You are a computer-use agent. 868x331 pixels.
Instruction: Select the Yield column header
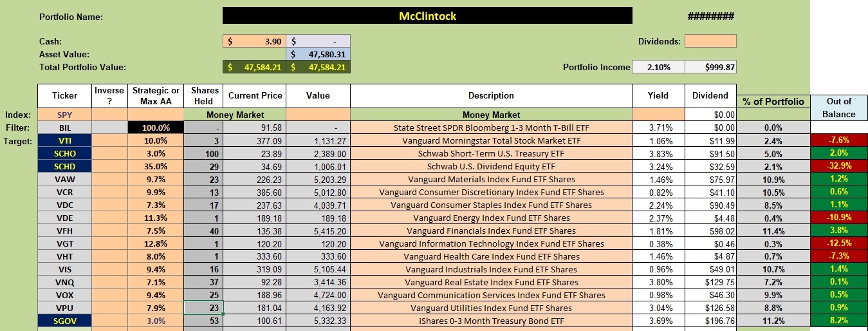point(658,95)
